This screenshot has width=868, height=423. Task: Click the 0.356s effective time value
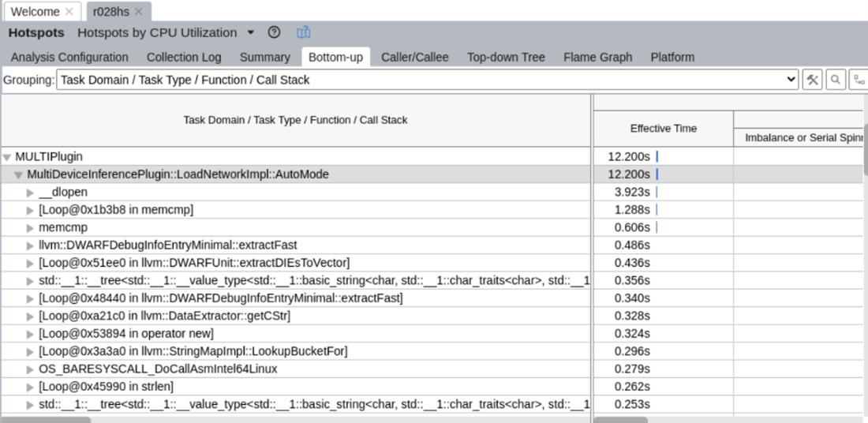tap(632, 281)
